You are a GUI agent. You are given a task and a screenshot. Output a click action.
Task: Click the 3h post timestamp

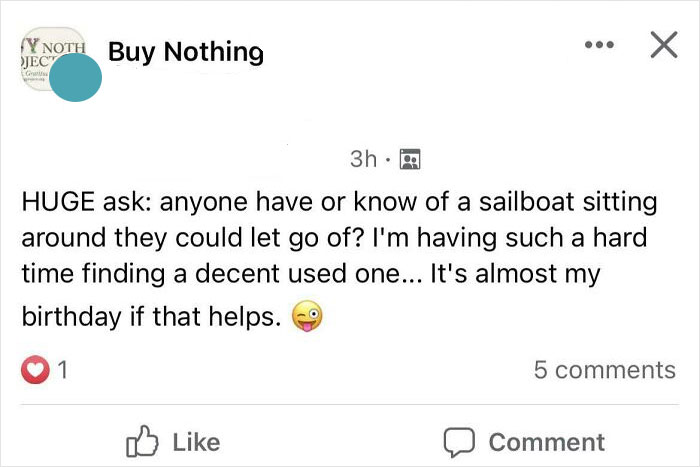click(363, 159)
